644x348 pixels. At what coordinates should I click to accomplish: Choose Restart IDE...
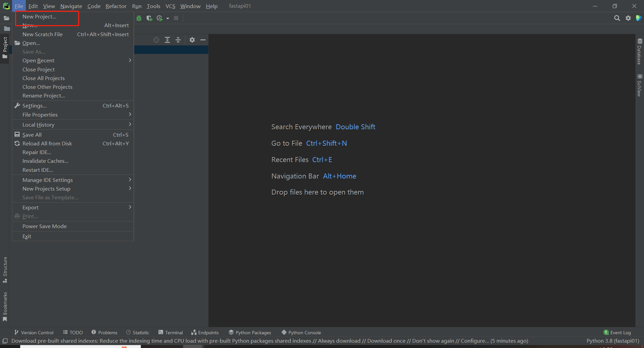click(x=73, y=170)
